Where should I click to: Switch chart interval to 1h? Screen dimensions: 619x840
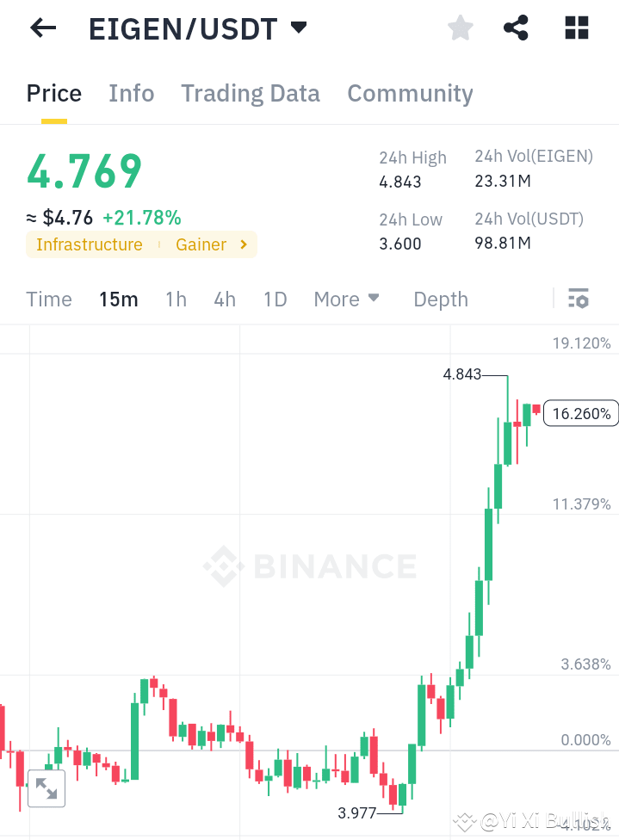click(176, 299)
